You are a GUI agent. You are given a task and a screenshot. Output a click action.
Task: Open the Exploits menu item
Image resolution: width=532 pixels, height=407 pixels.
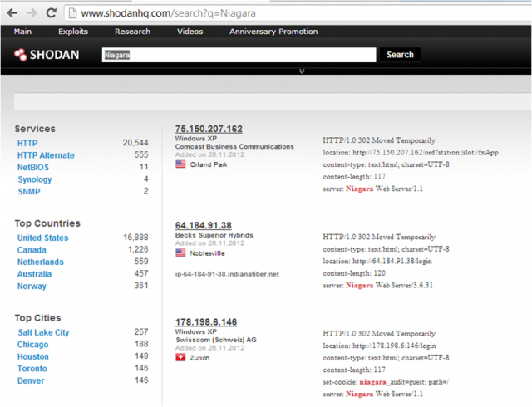click(x=73, y=32)
